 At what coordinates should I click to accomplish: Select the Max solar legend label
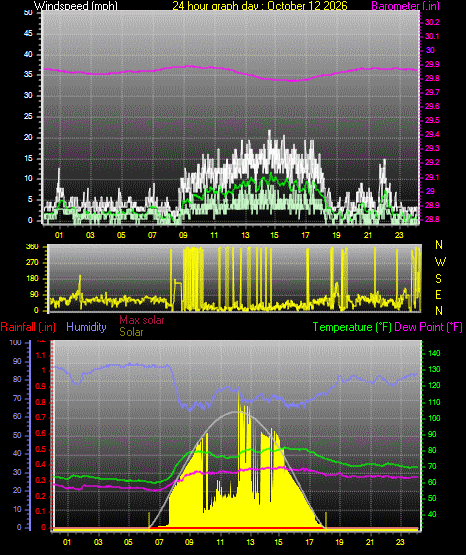pyautogui.click(x=142, y=320)
